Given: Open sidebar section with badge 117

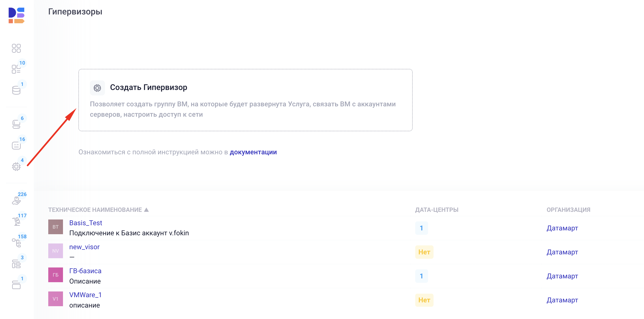Looking at the screenshot, I should pyautogui.click(x=16, y=221).
